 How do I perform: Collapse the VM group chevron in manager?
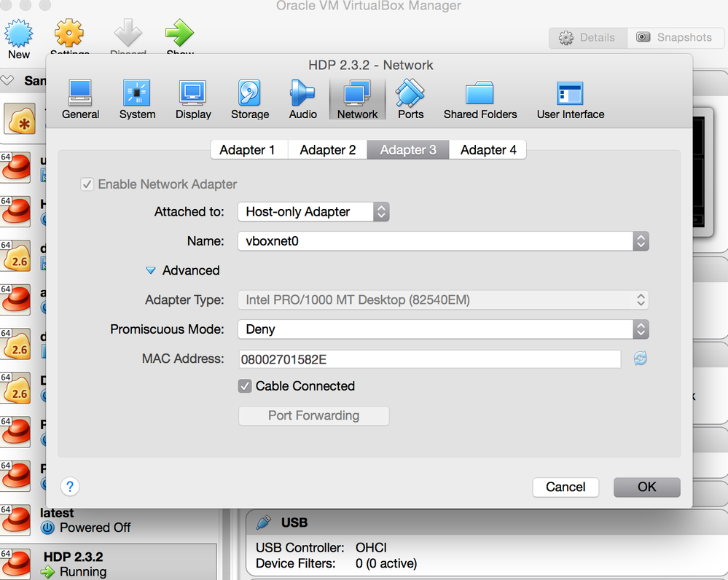7,80
